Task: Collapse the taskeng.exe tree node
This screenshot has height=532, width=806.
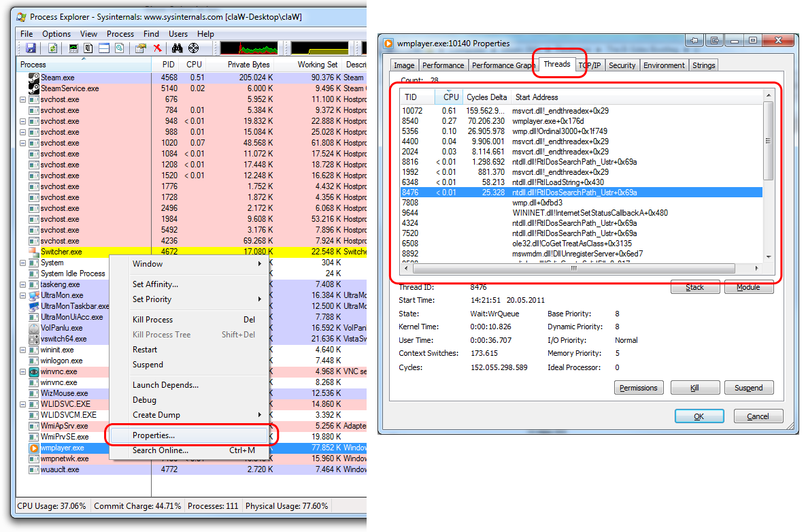Action: [22, 284]
